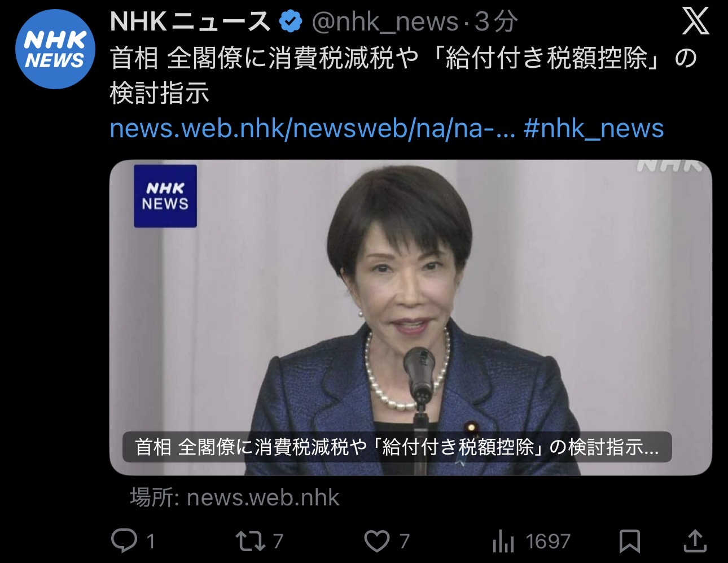Open the news.web.nhk article link
Screen dimensions: 728x563
(x=312, y=128)
